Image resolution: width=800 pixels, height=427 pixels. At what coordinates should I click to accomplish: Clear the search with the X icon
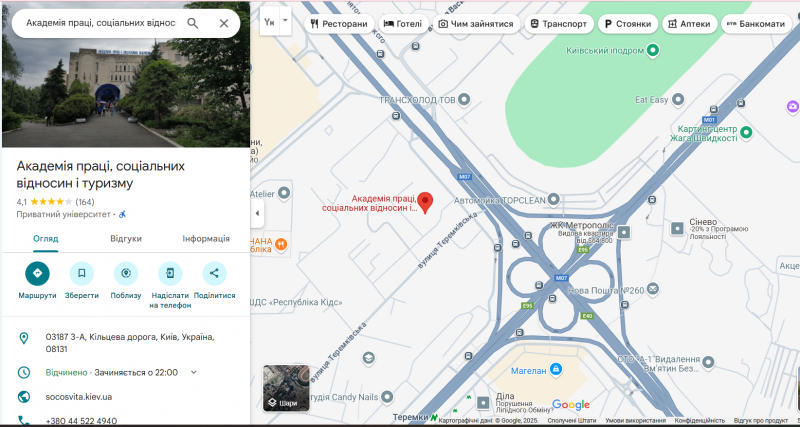coord(224,23)
